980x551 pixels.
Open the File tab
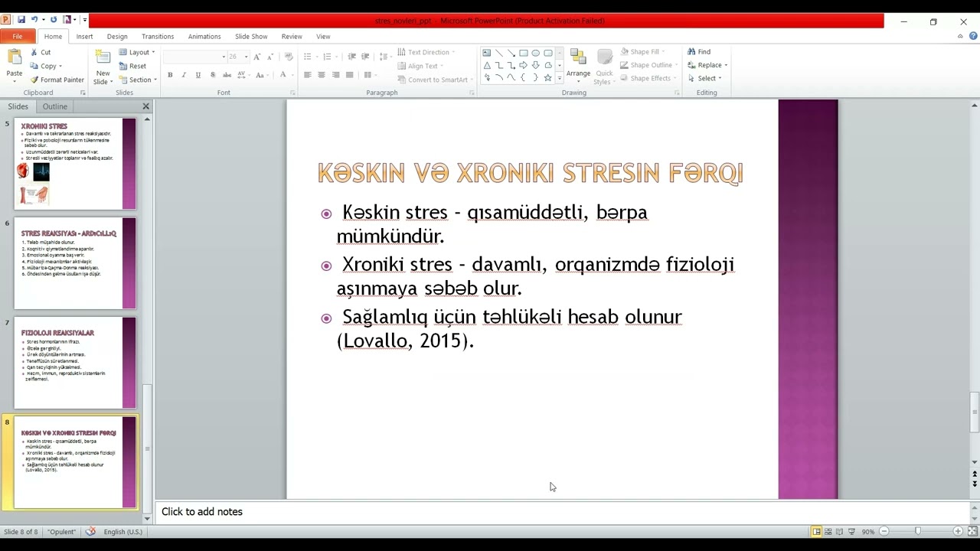click(x=17, y=36)
